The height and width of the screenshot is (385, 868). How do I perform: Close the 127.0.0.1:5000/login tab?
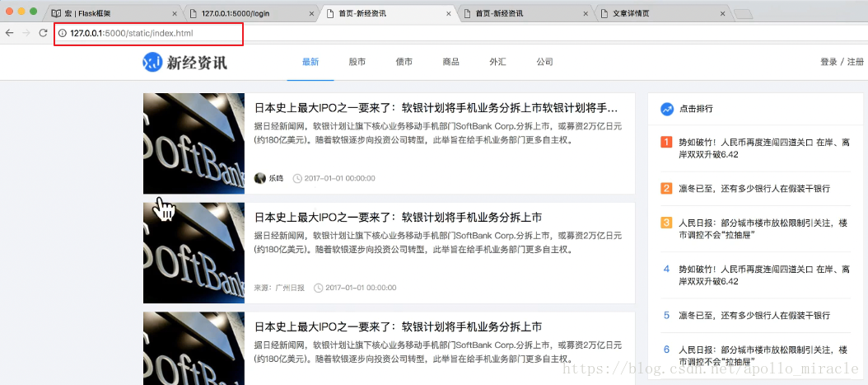tap(312, 14)
